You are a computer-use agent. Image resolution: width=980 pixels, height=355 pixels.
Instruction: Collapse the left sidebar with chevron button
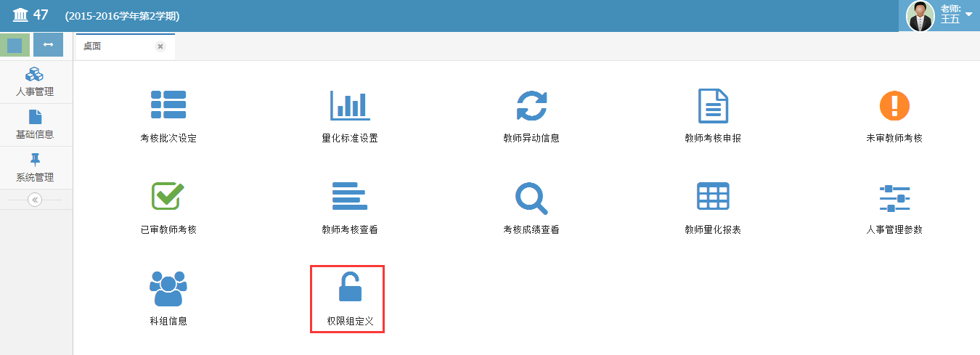tap(35, 200)
